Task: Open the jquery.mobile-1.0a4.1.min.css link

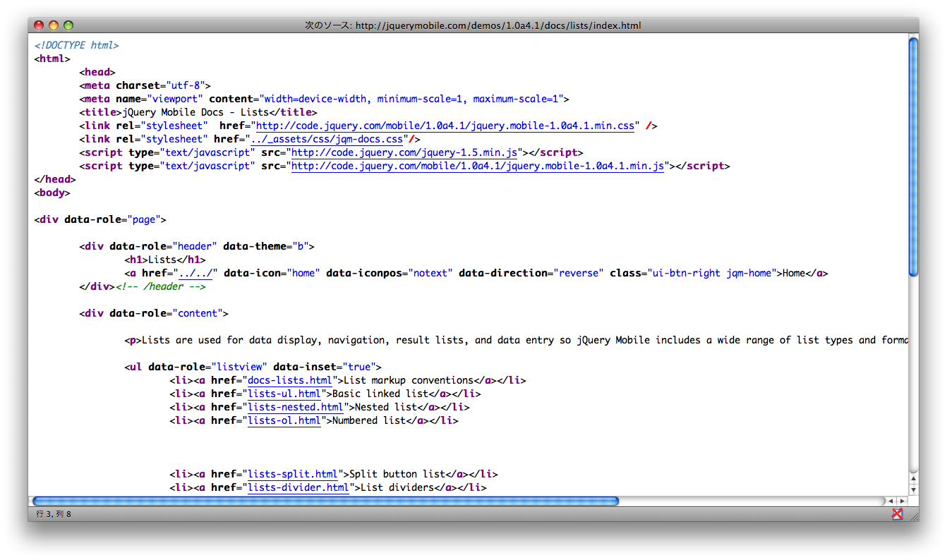Action: click(445, 126)
